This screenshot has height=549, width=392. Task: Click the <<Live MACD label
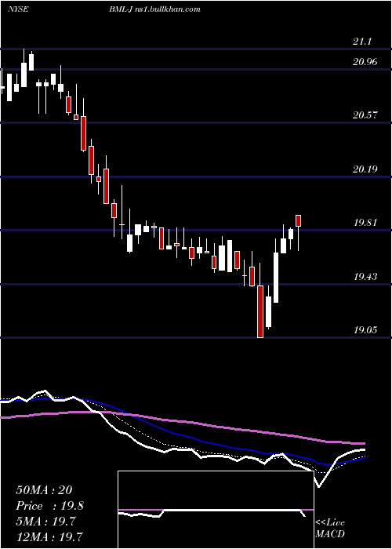(x=330, y=528)
